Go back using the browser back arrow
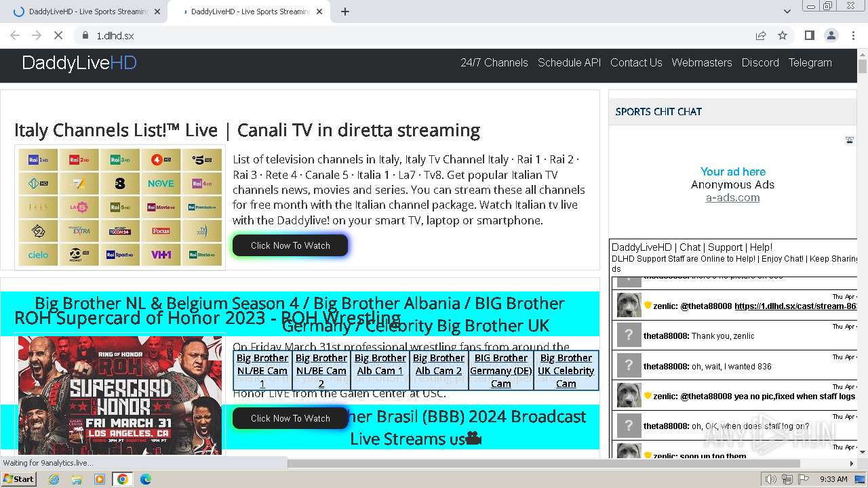868x488 pixels. (15, 35)
